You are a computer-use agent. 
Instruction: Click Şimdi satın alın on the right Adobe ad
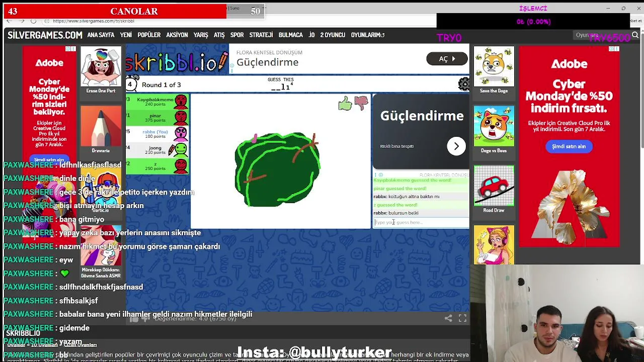pos(569,146)
